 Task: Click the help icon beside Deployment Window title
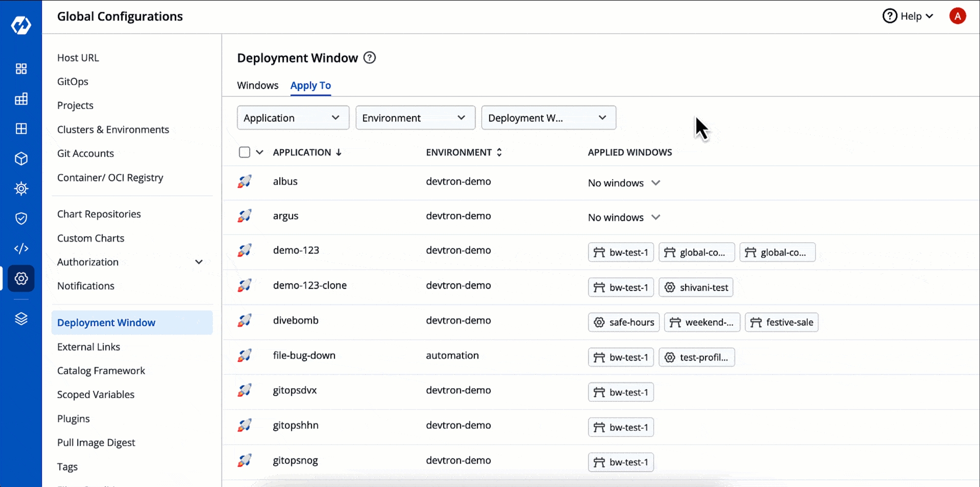[x=370, y=58]
